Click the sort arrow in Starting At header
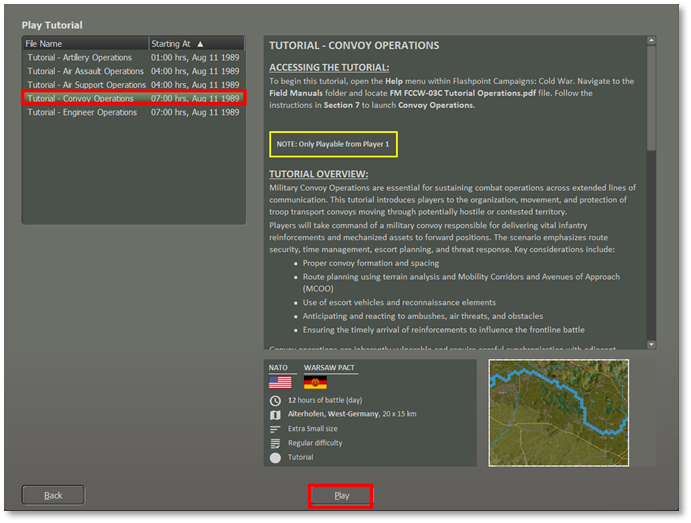 [x=200, y=44]
